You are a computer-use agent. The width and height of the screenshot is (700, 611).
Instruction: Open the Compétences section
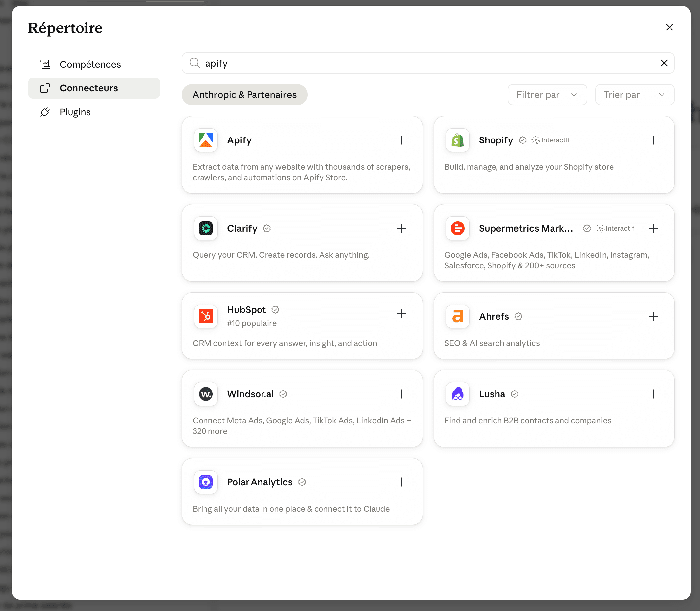tap(94, 64)
